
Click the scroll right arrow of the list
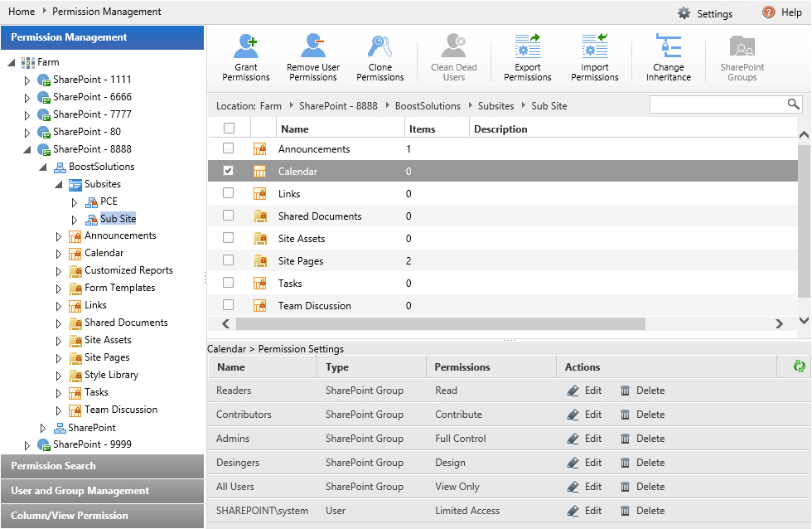779,324
